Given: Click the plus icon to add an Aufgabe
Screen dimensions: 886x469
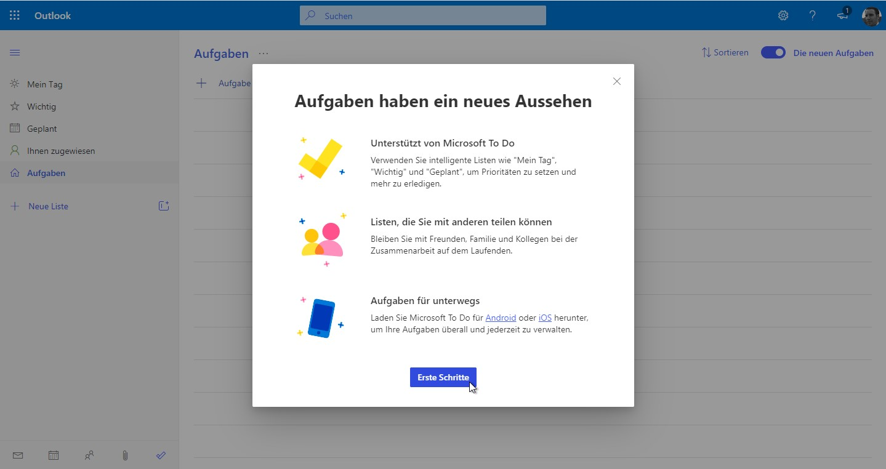Looking at the screenshot, I should pos(201,84).
